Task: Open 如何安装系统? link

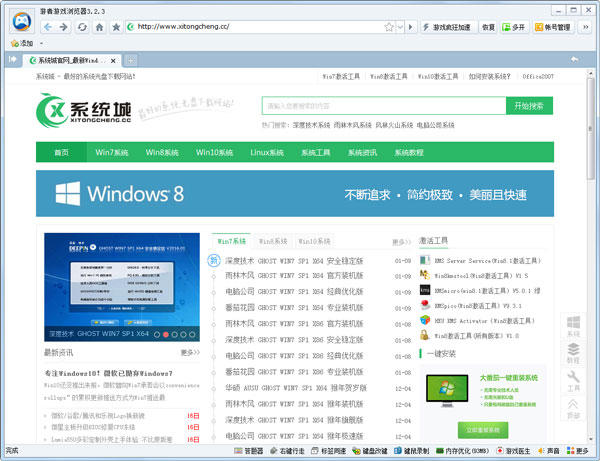Action: tap(489, 77)
